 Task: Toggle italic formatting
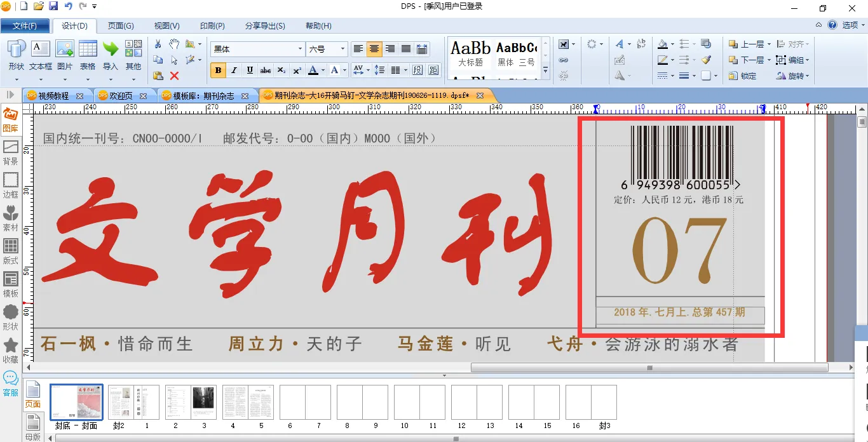(234, 70)
